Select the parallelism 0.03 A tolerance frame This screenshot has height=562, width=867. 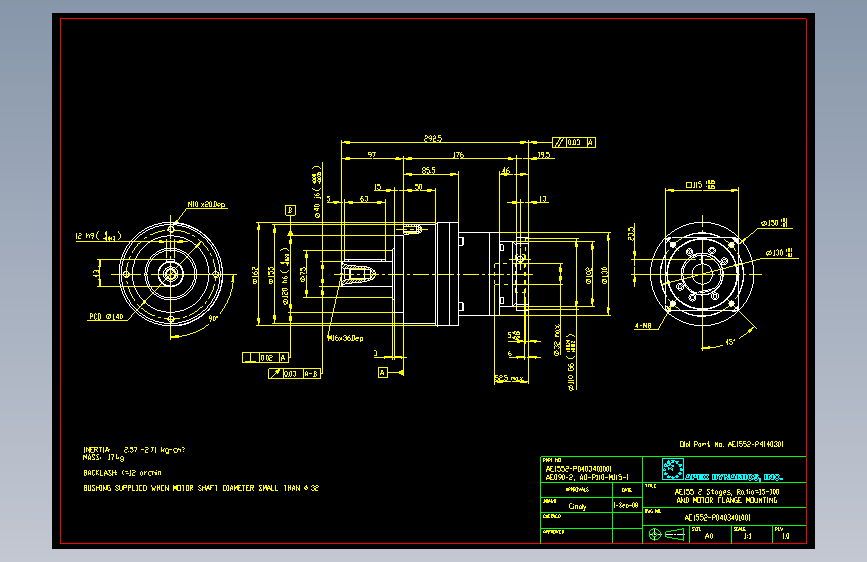click(x=574, y=142)
